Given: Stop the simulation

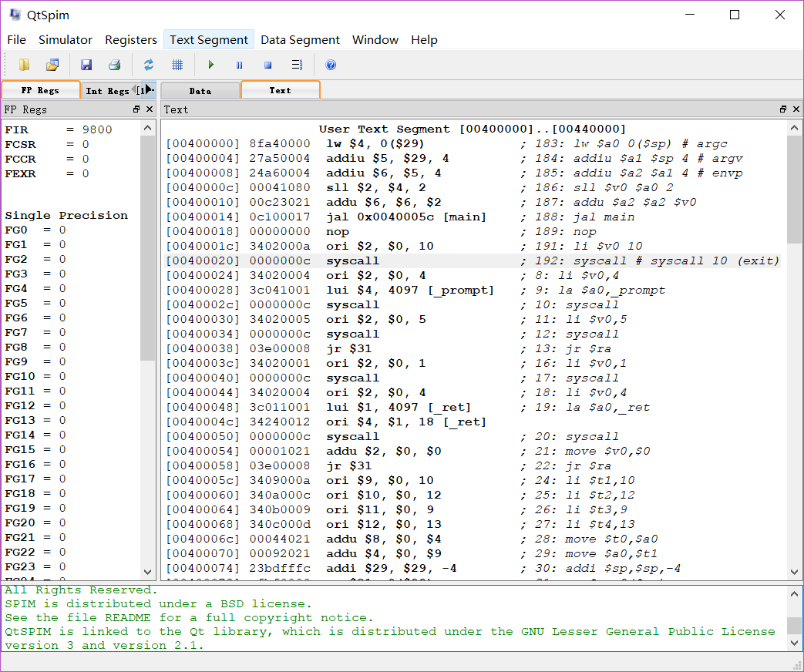Looking at the screenshot, I should click(267, 65).
